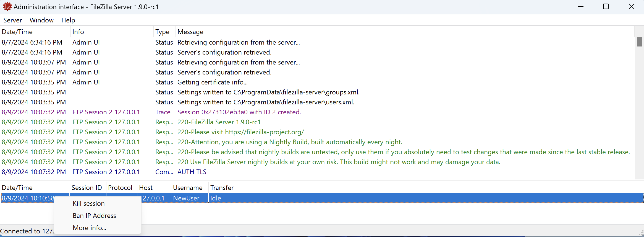This screenshot has width=644, height=237.
Task: Choose More info... in the context menu
Action: coord(89,228)
